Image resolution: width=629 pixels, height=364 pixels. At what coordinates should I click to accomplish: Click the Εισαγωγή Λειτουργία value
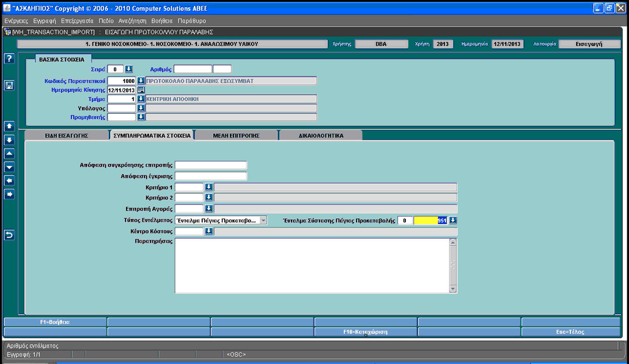point(590,44)
